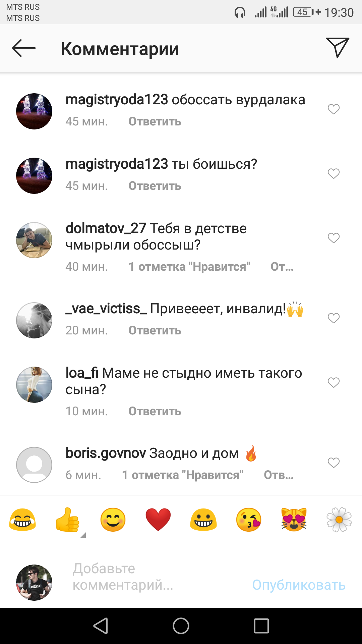Insert the red heart emoji
This screenshot has width=362, height=644.
click(x=158, y=520)
